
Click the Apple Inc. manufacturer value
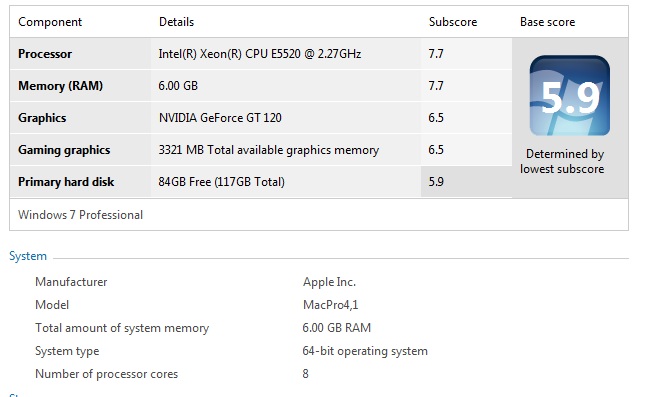(329, 282)
